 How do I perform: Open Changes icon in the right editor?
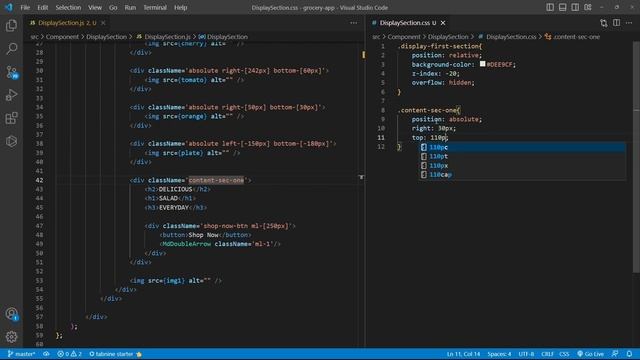coord(604,23)
